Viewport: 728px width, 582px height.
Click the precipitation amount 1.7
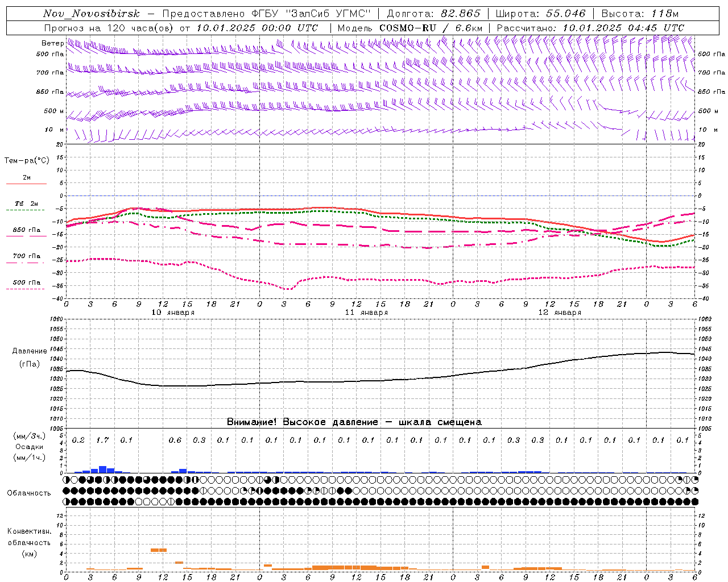click(102, 440)
